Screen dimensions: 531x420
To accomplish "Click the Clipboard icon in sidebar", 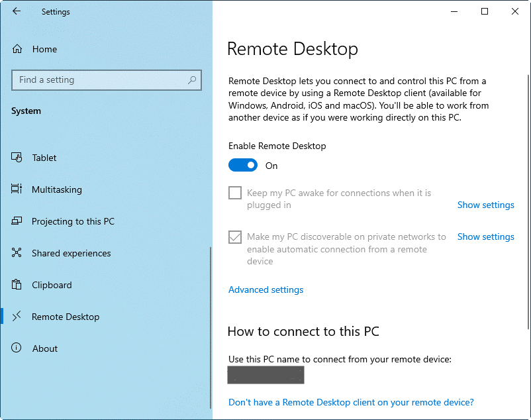I will 17,285.
